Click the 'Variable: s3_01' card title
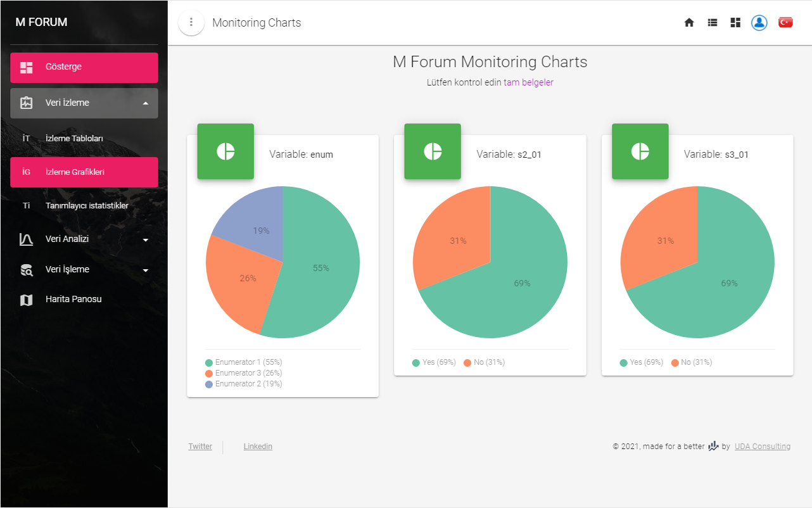 coord(716,155)
